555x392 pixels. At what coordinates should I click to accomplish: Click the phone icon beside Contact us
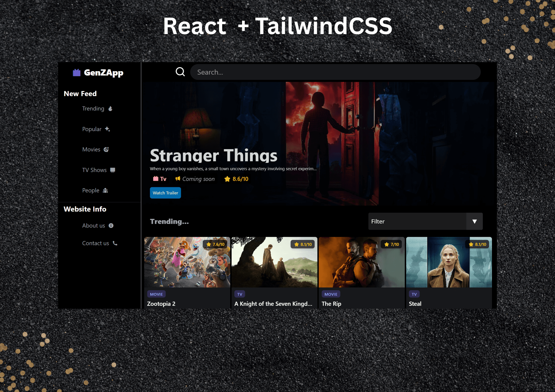pyautogui.click(x=115, y=243)
